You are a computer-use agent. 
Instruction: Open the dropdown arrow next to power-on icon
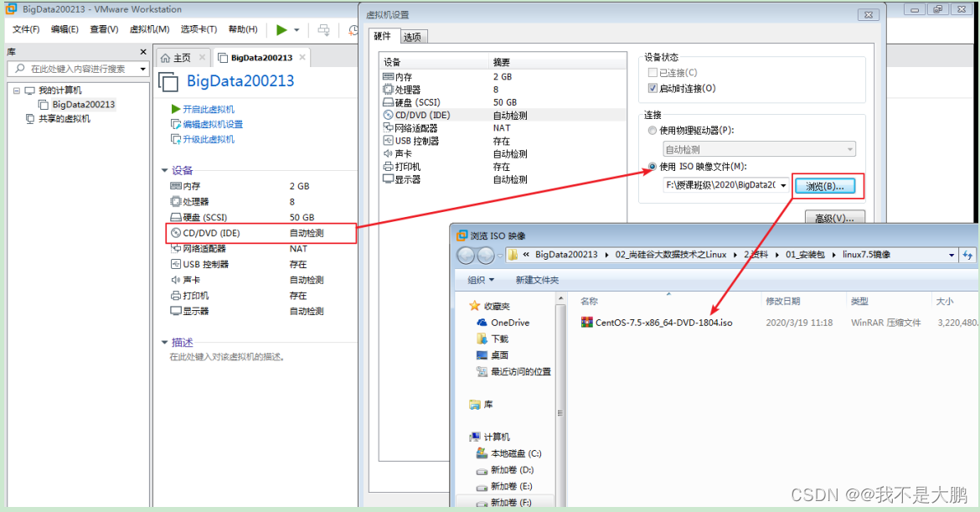click(297, 30)
